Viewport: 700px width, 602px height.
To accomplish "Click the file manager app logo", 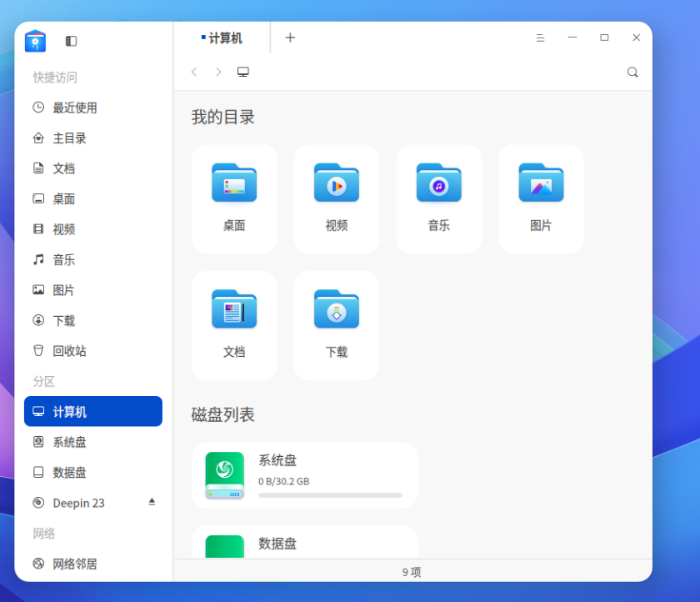I will coord(35,41).
